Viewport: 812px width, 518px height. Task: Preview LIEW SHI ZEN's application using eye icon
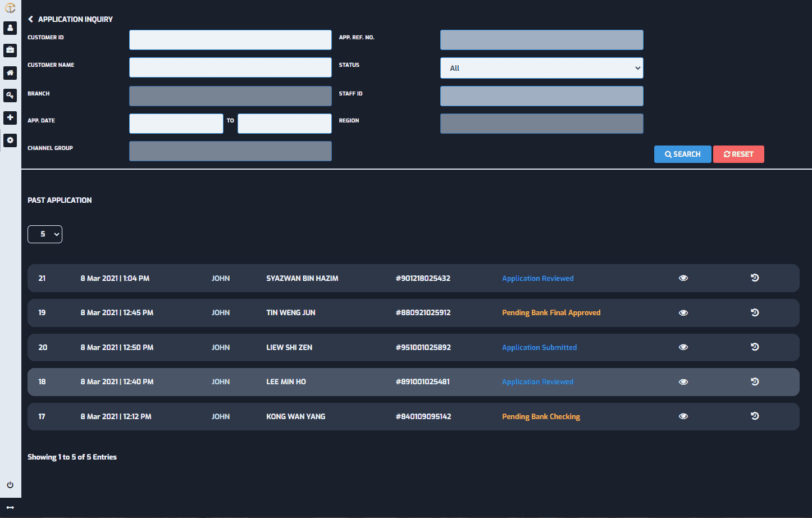[x=683, y=347]
